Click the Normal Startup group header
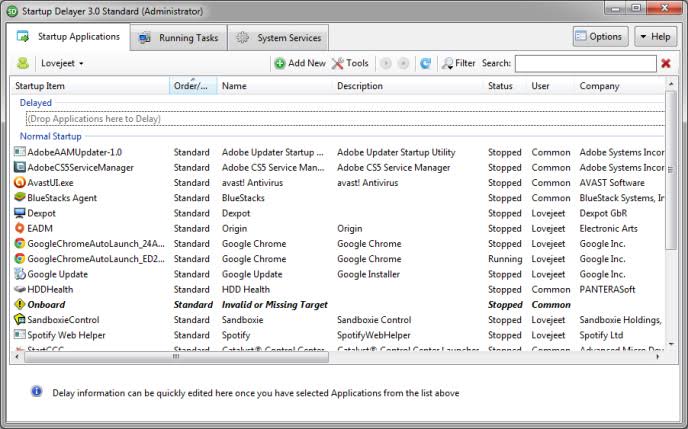Screen dimensions: 688x429 50,136
